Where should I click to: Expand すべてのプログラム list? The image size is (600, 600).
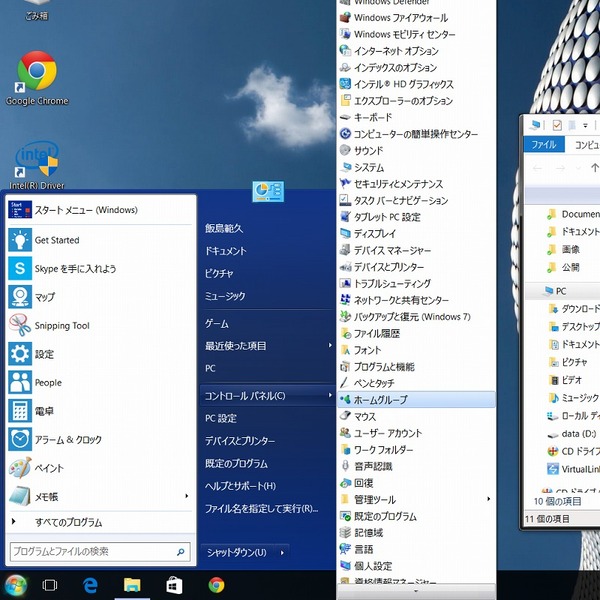[68, 523]
